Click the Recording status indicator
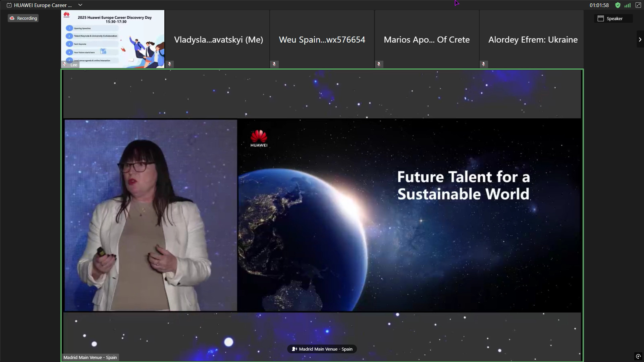 coord(23,18)
